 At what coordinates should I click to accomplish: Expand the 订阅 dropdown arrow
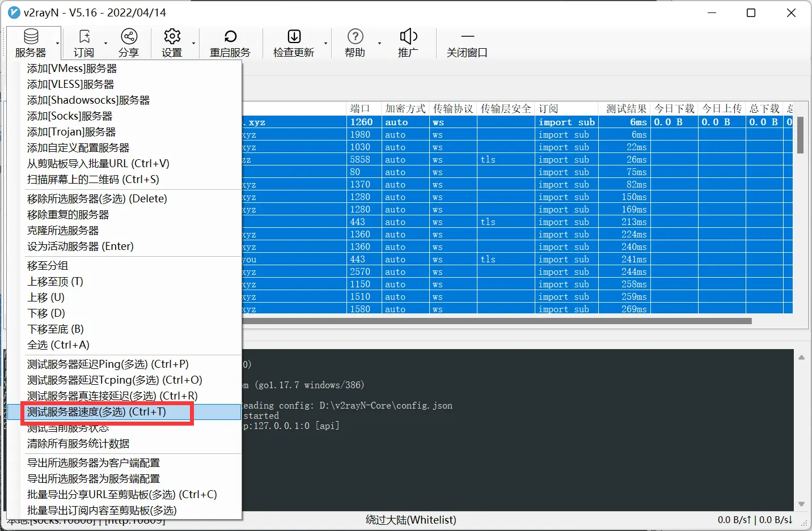[x=105, y=44]
